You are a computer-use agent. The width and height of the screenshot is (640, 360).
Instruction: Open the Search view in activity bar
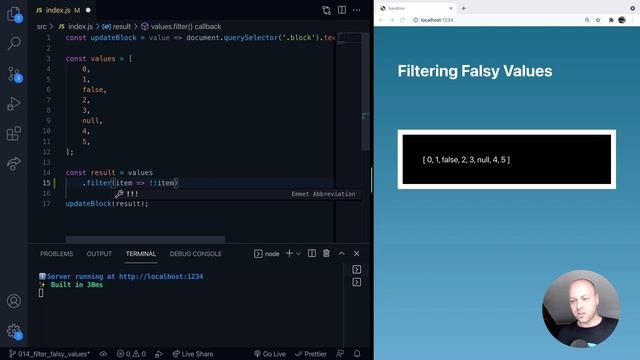[14, 43]
